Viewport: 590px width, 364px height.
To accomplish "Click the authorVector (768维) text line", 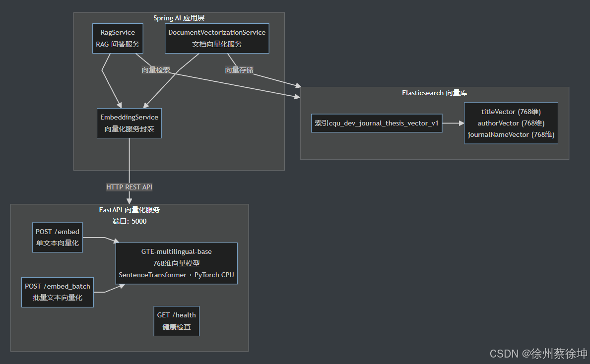I will [x=511, y=123].
